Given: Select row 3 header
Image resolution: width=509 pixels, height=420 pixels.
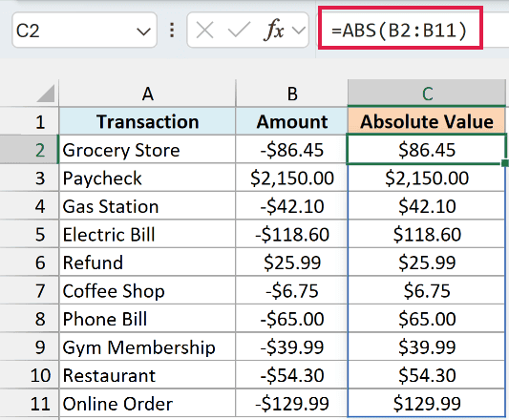Looking at the screenshot, I should 30,178.
